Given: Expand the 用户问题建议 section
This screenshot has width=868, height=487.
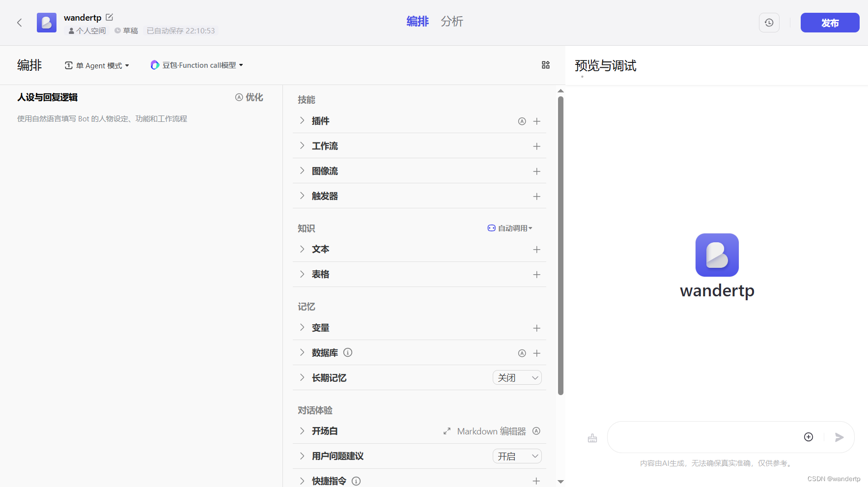Looking at the screenshot, I should 302,456.
